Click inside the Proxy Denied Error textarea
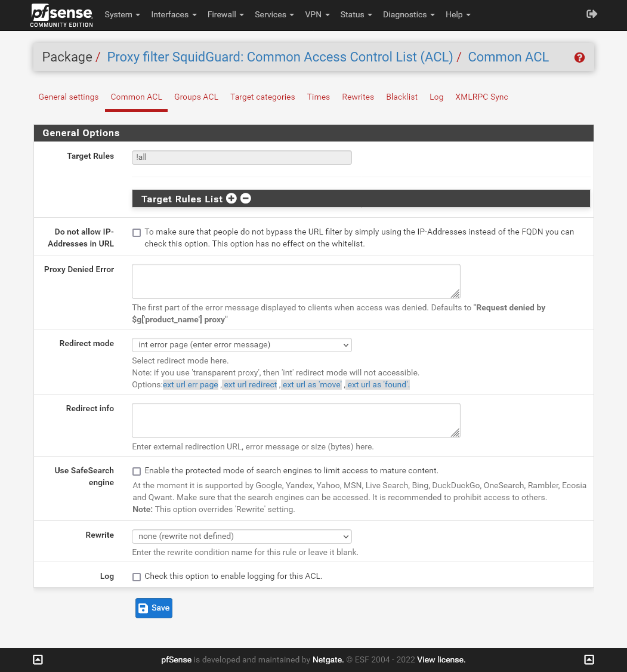Viewport: 627px width, 672px height. [295, 281]
